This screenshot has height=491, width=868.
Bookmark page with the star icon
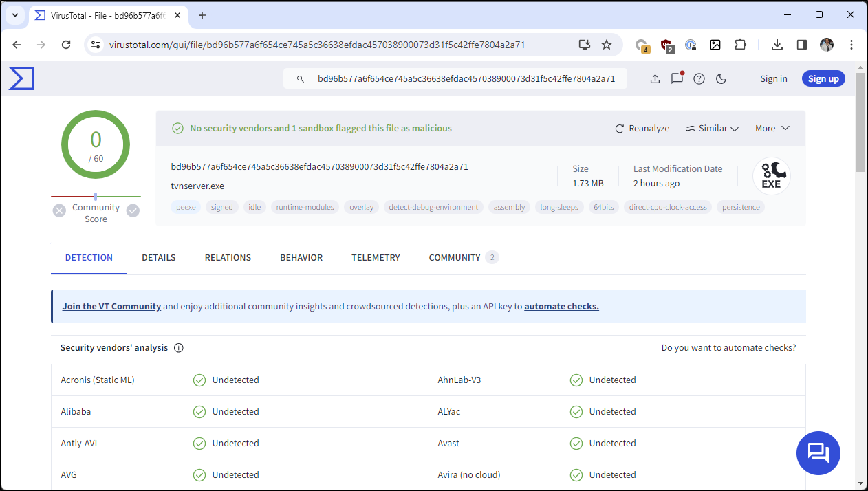pyautogui.click(x=607, y=45)
